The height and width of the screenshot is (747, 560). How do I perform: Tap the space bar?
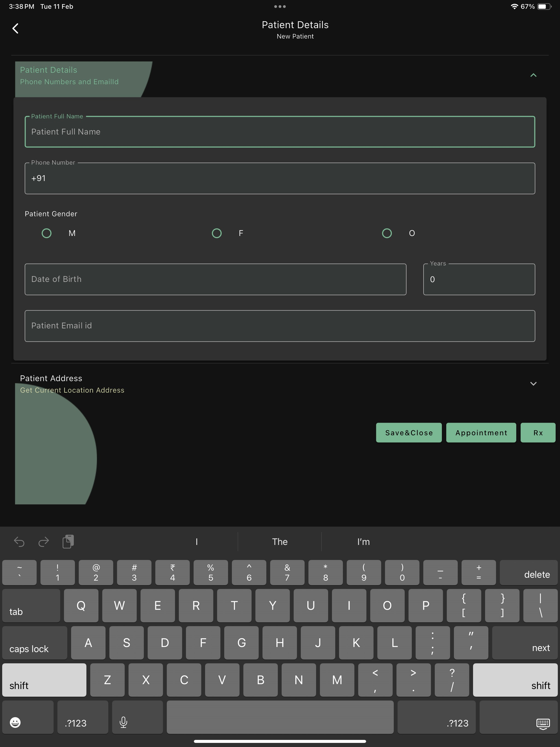(280, 717)
